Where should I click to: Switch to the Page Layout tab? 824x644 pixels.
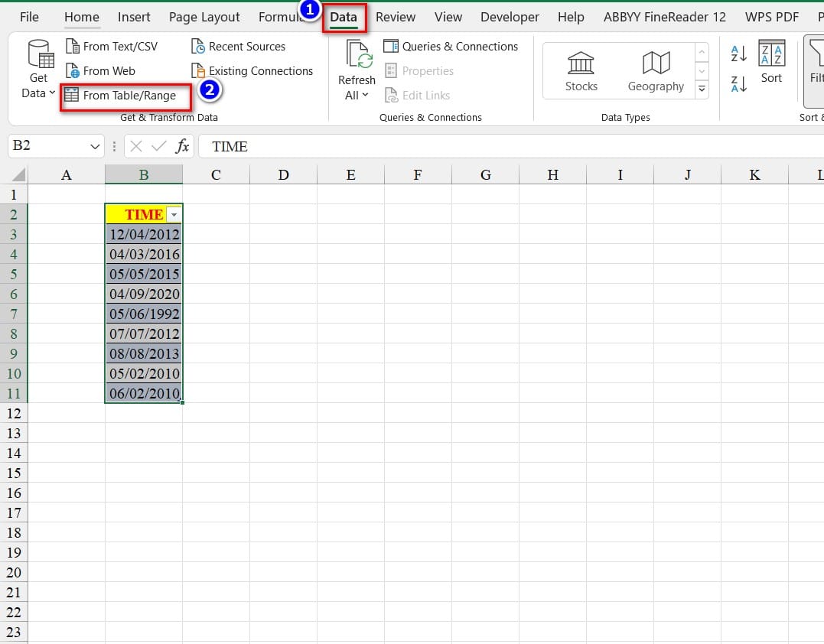click(204, 17)
